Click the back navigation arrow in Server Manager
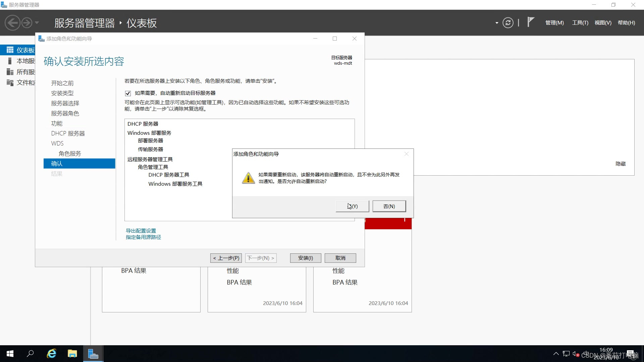This screenshot has width=644, height=362. coord(13,23)
